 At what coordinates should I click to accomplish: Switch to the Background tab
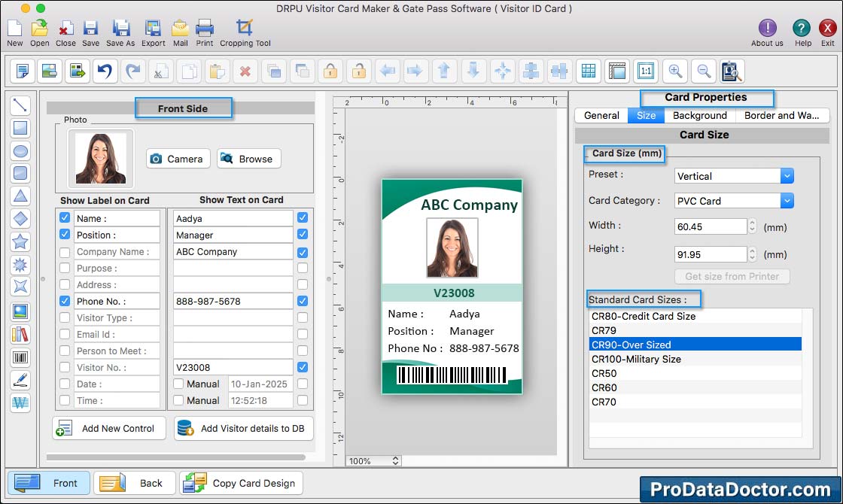pyautogui.click(x=699, y=116)
